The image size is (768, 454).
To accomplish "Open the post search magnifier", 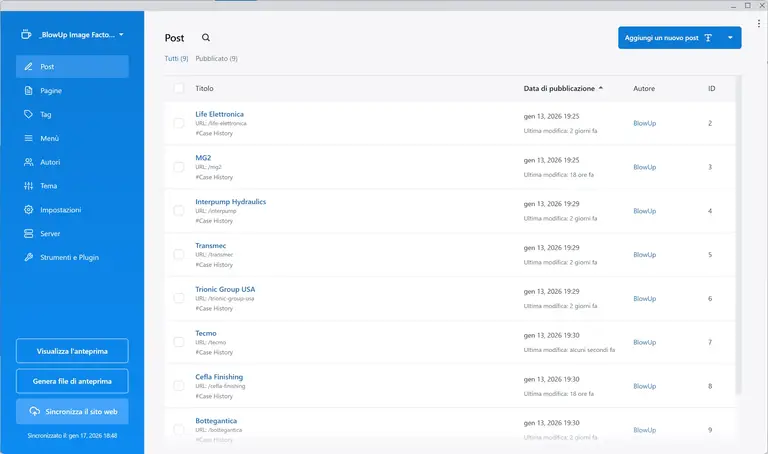I will tap(206, 37).
